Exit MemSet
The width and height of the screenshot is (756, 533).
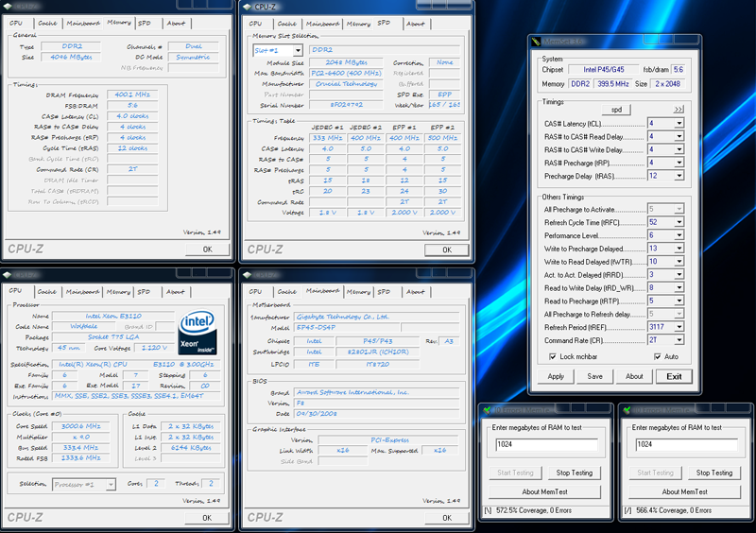674,376
